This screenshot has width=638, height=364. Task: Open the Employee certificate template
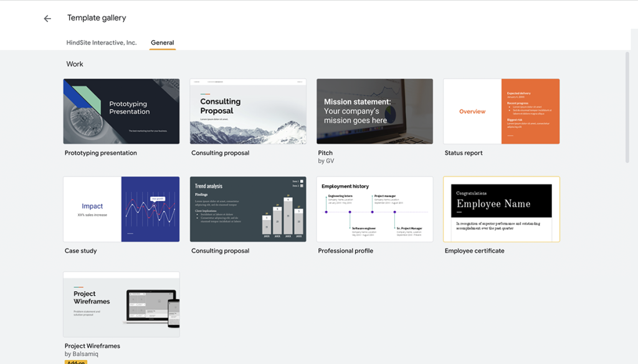pyautogui.click(x=502, y=208)
